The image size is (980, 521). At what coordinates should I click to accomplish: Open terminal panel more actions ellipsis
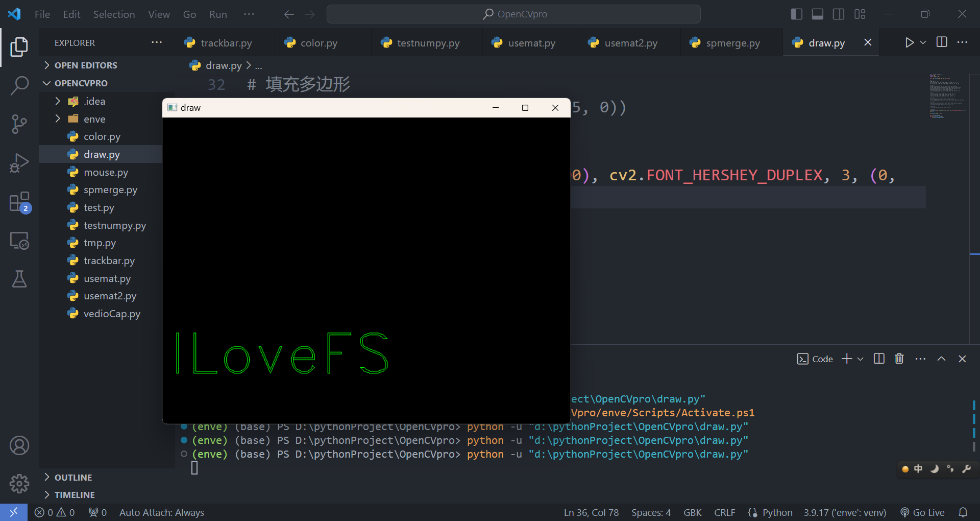pos(920,359)
